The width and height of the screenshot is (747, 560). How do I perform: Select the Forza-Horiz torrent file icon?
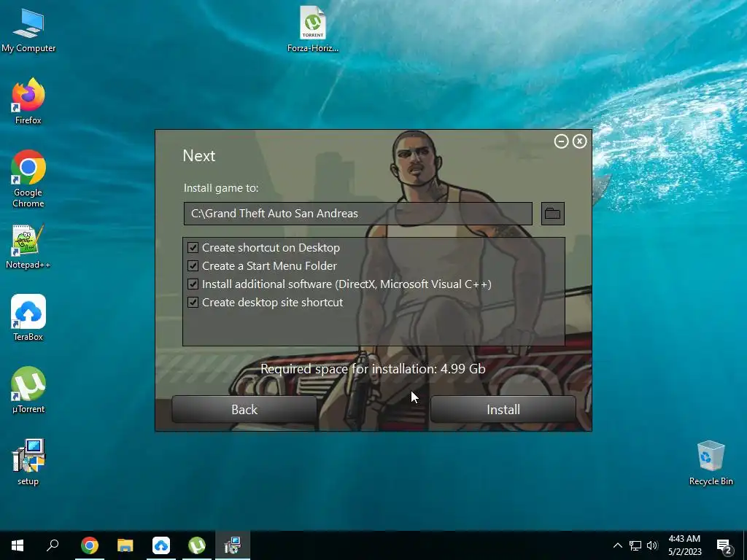pos(312,28)
